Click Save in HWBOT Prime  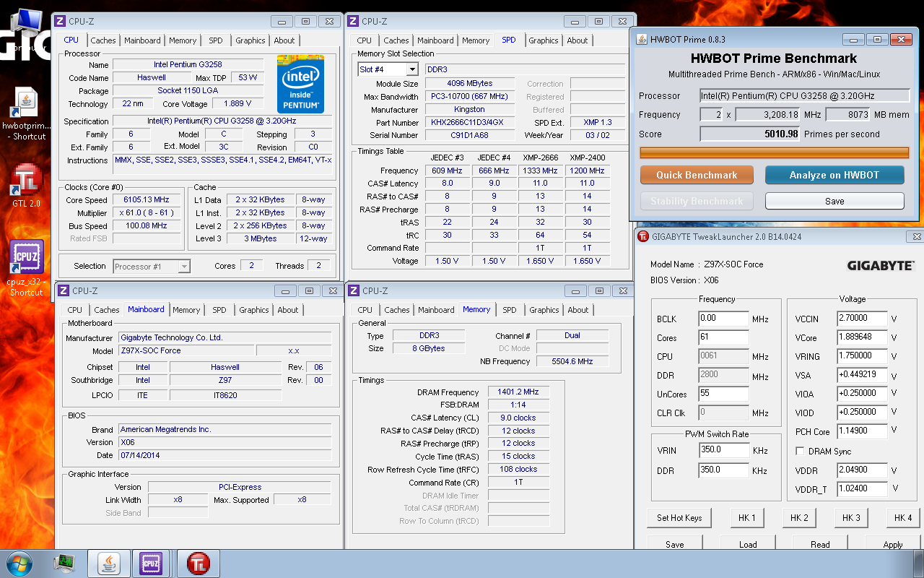point(834,201)
